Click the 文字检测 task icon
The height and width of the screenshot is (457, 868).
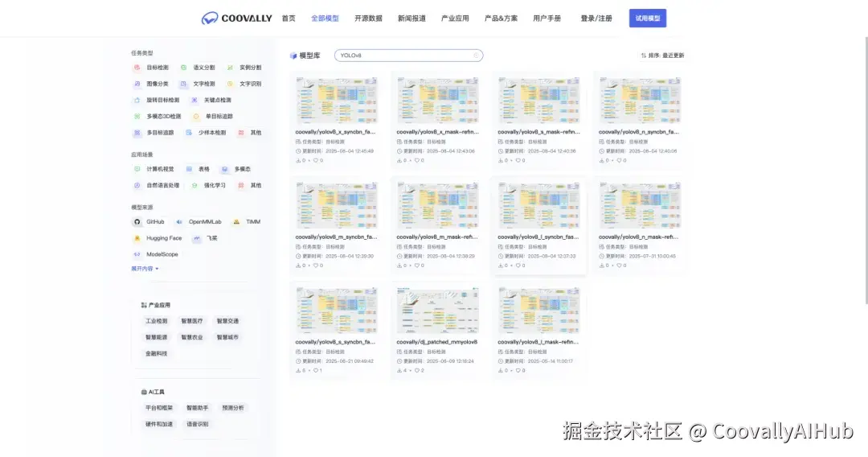point(183,84)
